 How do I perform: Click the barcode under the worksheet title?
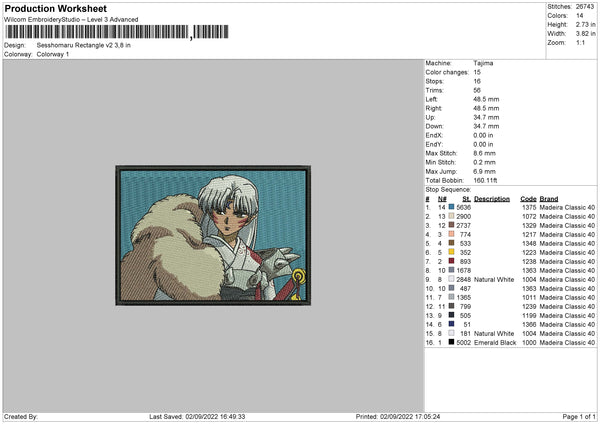pos(117,32)
